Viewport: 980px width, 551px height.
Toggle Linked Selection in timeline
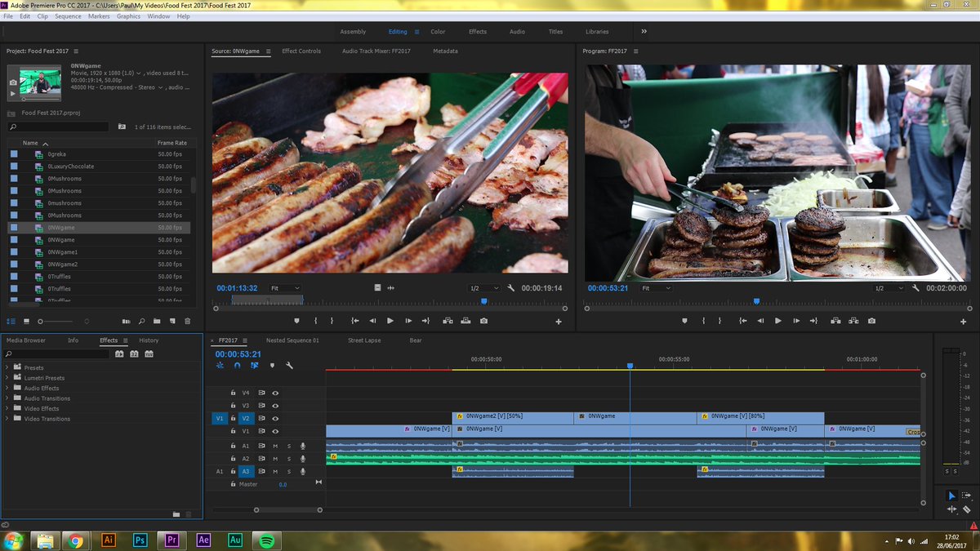[x=255, y=365]
